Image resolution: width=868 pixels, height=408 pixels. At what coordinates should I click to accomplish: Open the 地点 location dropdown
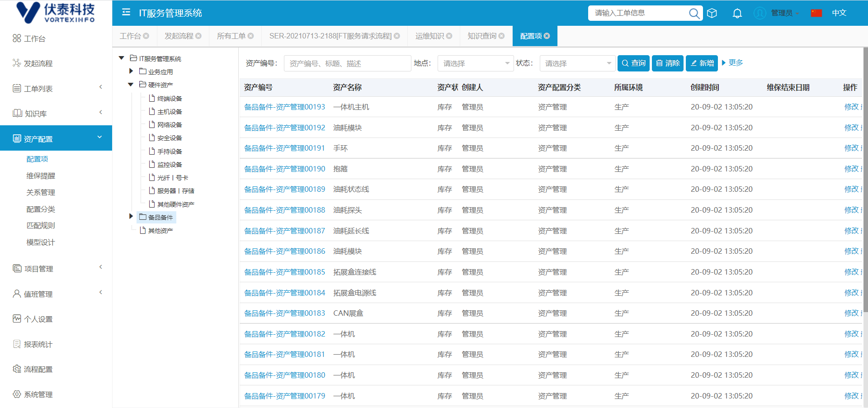click(x=476, y=63)
